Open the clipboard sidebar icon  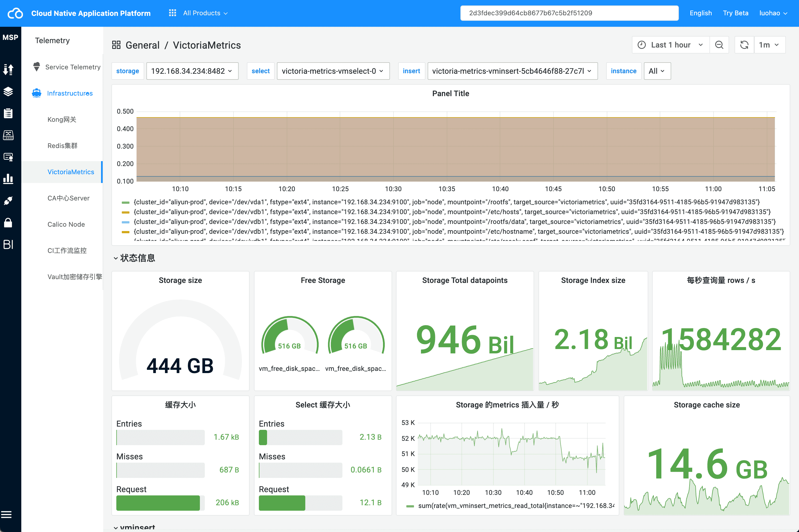[x=8, y=113]
